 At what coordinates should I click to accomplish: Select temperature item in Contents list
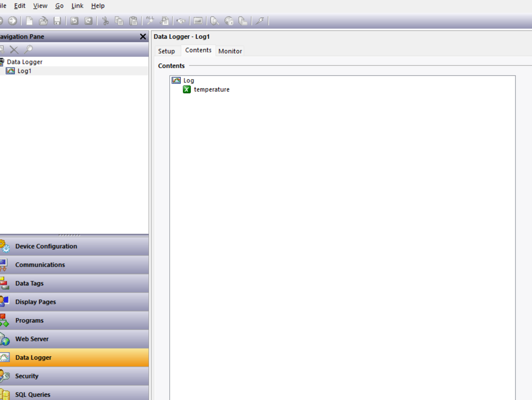click(211, 90)
